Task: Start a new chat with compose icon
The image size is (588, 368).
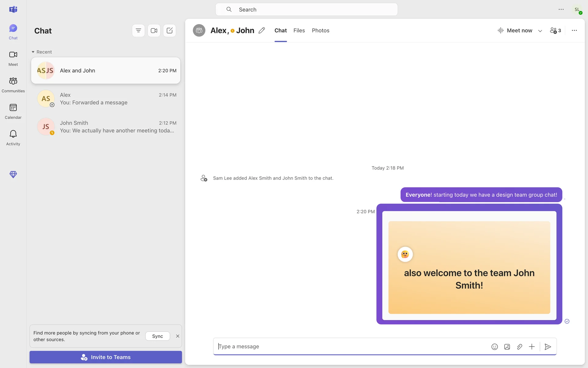Action: coord(170,30)
